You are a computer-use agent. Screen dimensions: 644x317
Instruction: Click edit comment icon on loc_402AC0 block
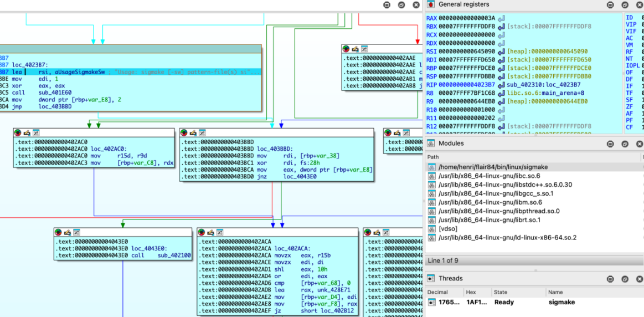coord(27,133)
